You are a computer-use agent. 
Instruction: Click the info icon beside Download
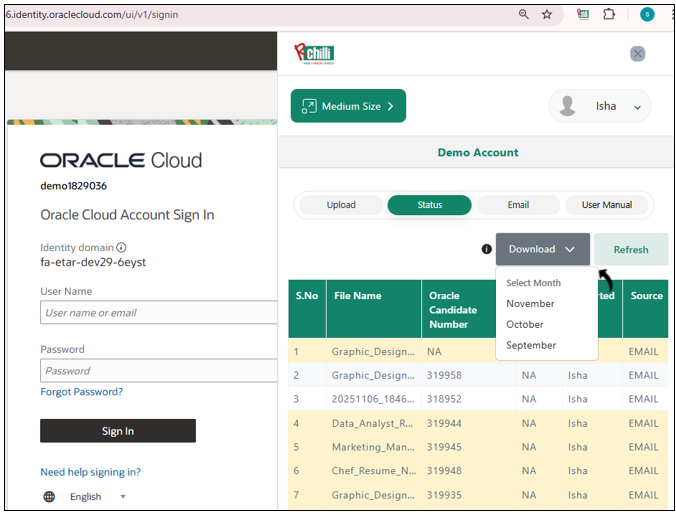tap(486, 249)
